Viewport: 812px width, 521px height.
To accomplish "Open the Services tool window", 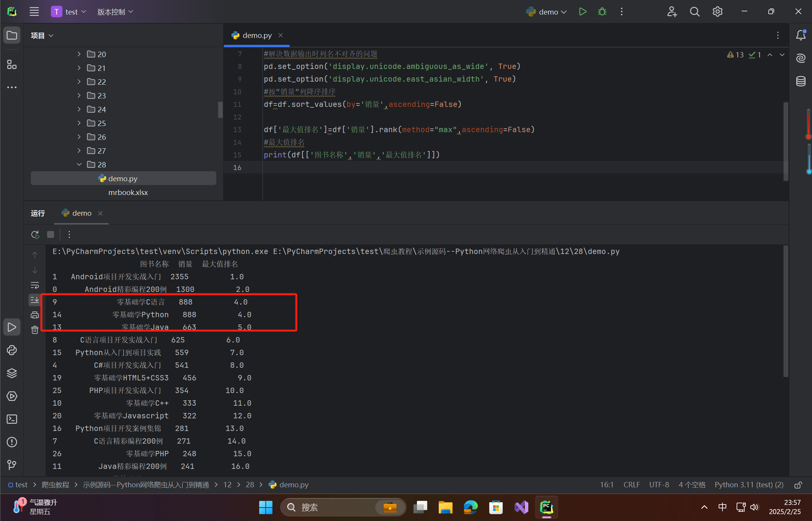I will 12,396.
